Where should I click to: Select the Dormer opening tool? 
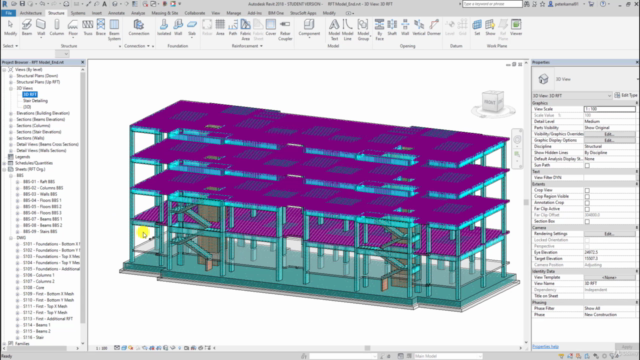click(434, 27)
